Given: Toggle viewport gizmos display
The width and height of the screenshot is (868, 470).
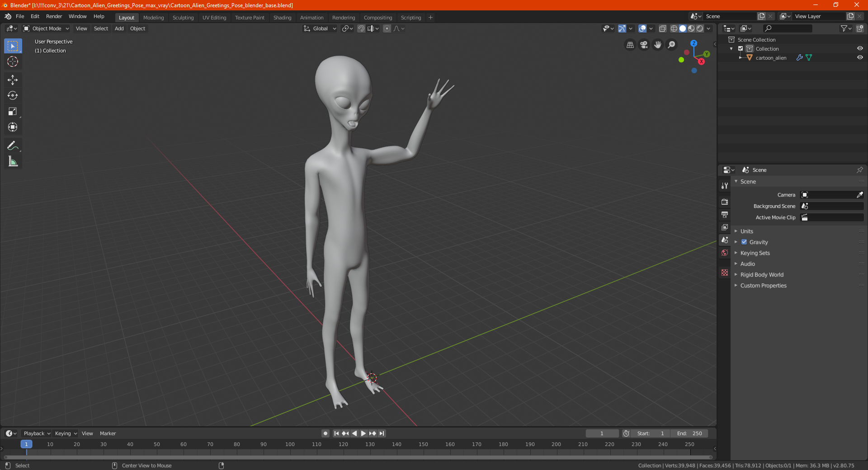Looking at the screenshot, I should tap(622, 28).
